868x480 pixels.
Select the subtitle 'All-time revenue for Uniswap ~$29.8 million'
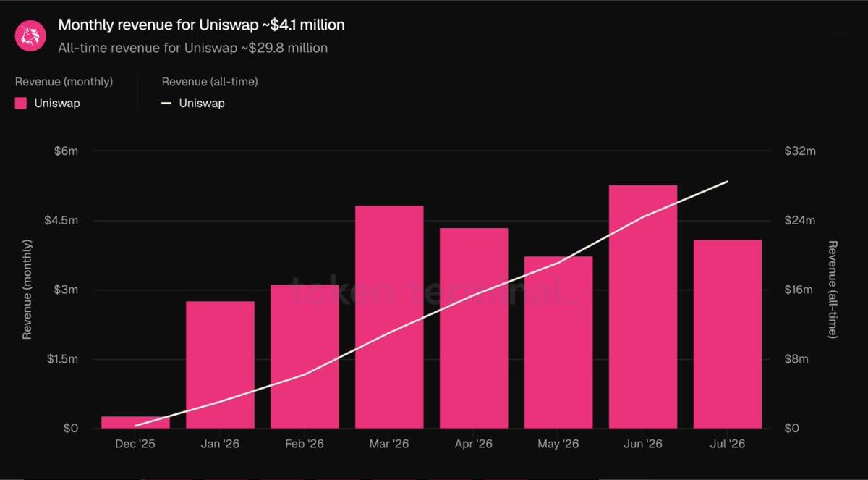[x=192, y=48]
